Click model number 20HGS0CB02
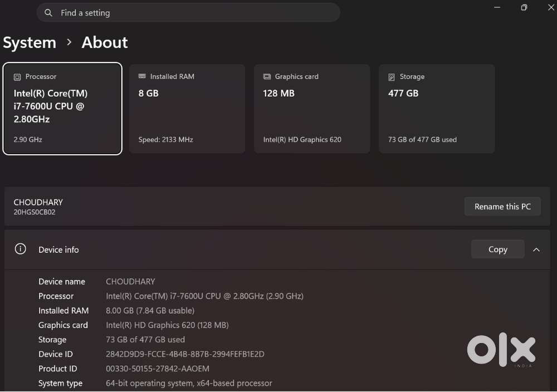This screenshot has width=557, height=392. click(x=35, y=212)
